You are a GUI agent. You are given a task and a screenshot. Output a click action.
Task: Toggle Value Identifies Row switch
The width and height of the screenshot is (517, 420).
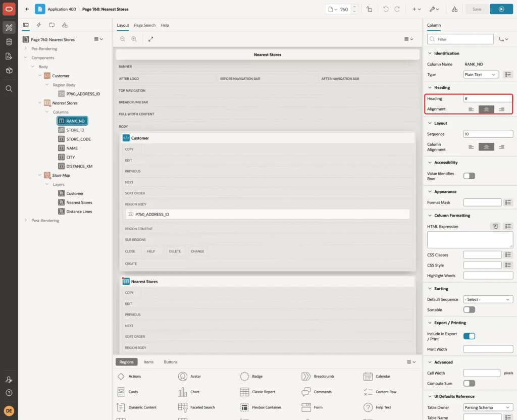click(469, 176)
